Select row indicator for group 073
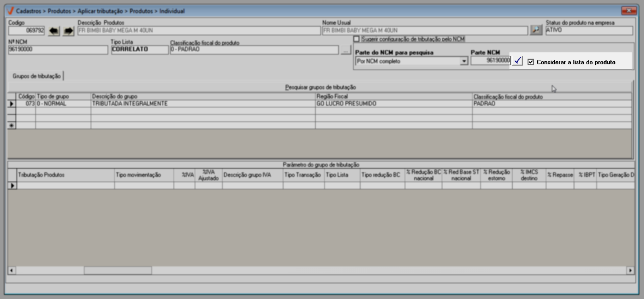This screenshot has width=644, height=299. (12, 104)
